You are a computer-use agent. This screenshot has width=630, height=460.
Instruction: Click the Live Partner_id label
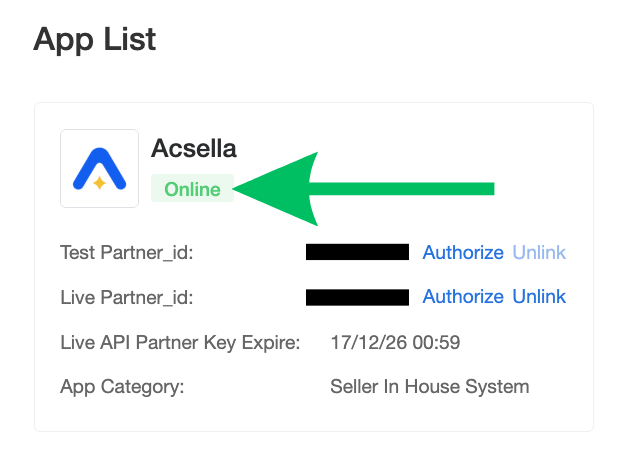click(127, 298)
